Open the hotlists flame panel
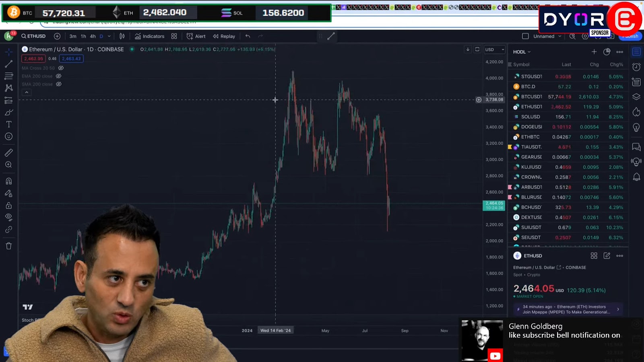This screenshot has height=362, width=644. tap(636, 112)
